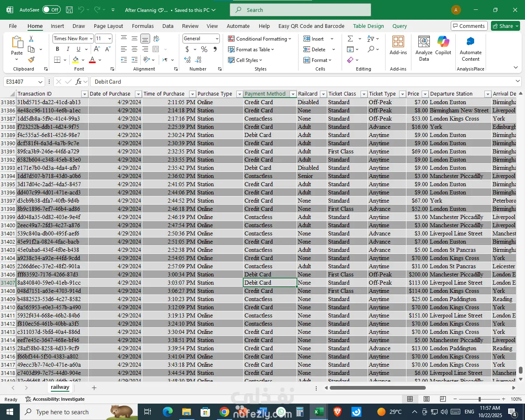Open the Payment Method filter dropdown
Viewport: 525px width, 420px height.
293,94
